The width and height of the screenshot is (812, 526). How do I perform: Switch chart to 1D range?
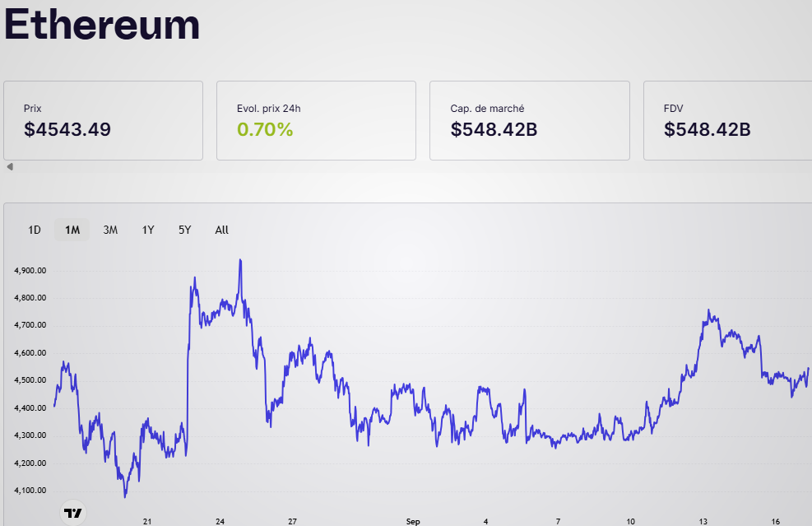[x=35, y=230]
